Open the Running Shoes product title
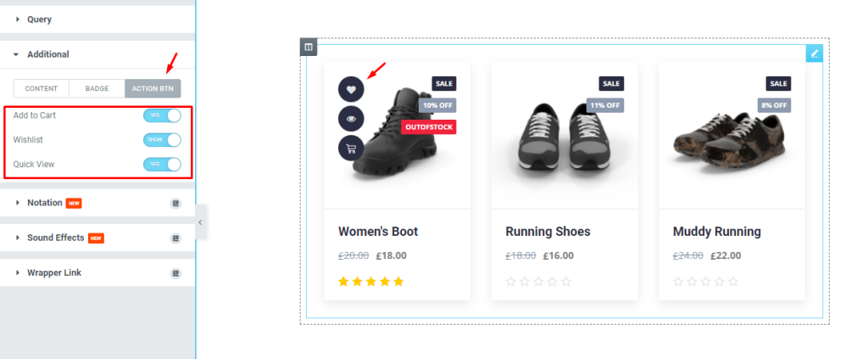The height and width of the screenshot is (359, 868). coord(548,232)
